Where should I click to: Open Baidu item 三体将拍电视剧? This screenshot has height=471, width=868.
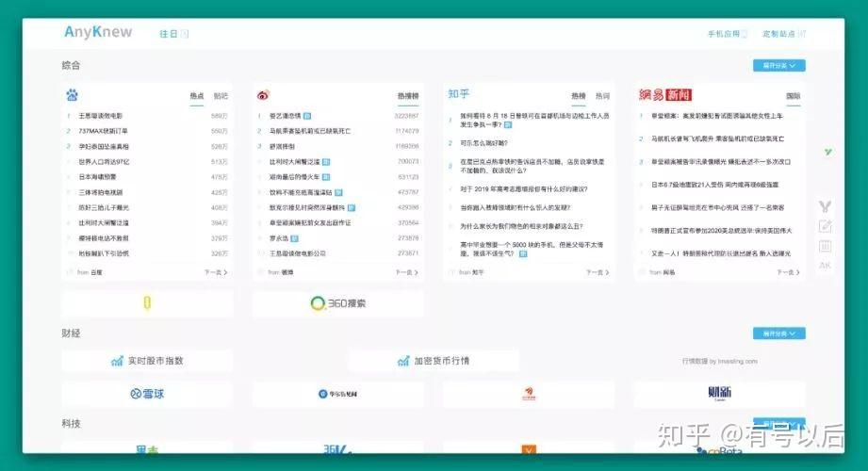click(100, 192)
